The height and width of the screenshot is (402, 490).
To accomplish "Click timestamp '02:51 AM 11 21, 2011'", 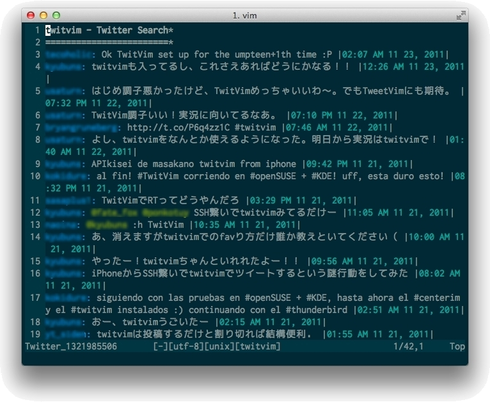I will (x=409, y=310).
